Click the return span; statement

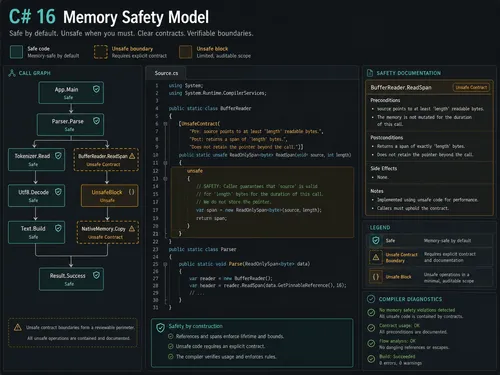(x=211, y=218)
